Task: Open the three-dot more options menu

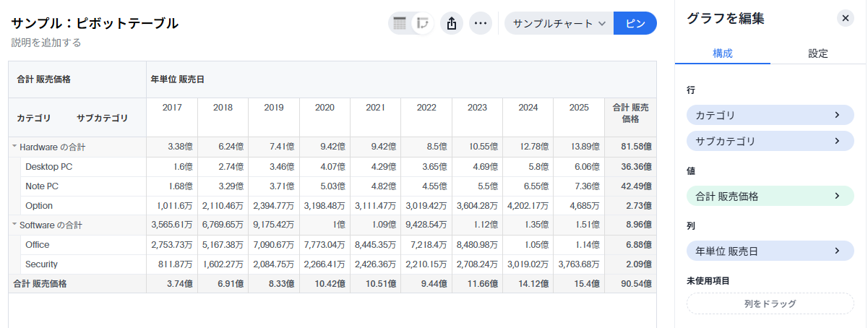Action: pyautogui.click(x=481, y=23)
